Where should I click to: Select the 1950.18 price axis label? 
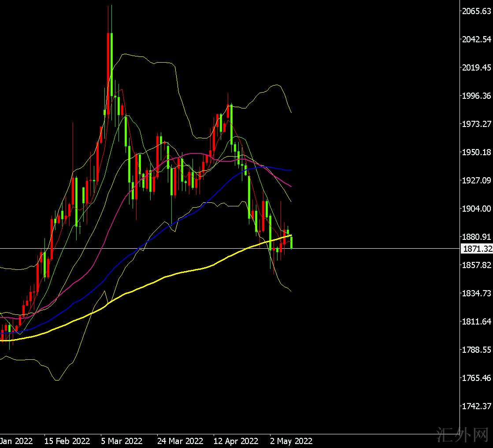tap(476, 152)
